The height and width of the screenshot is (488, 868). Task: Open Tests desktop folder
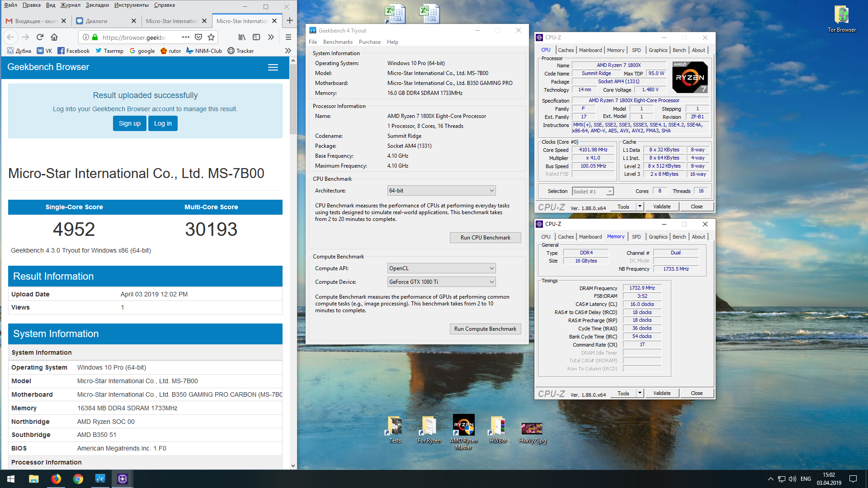pyautogui.click(x=395, y=430)
